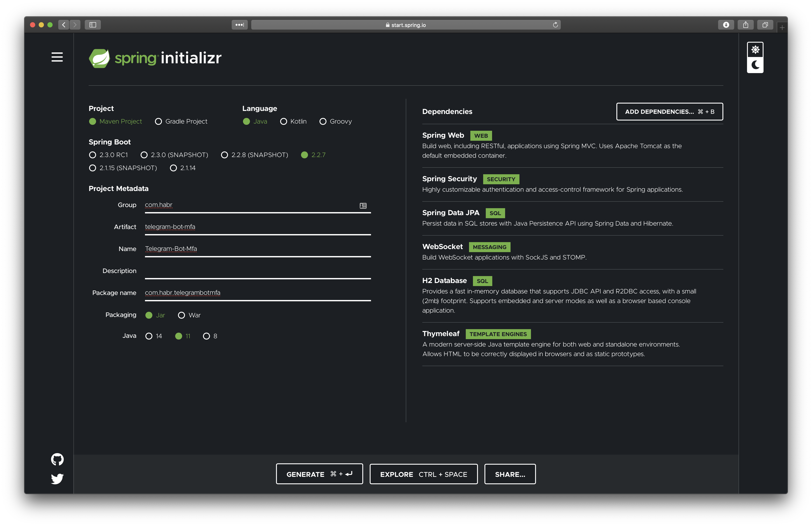Click the TEMPLATE ENGINES tag badge

498,334
